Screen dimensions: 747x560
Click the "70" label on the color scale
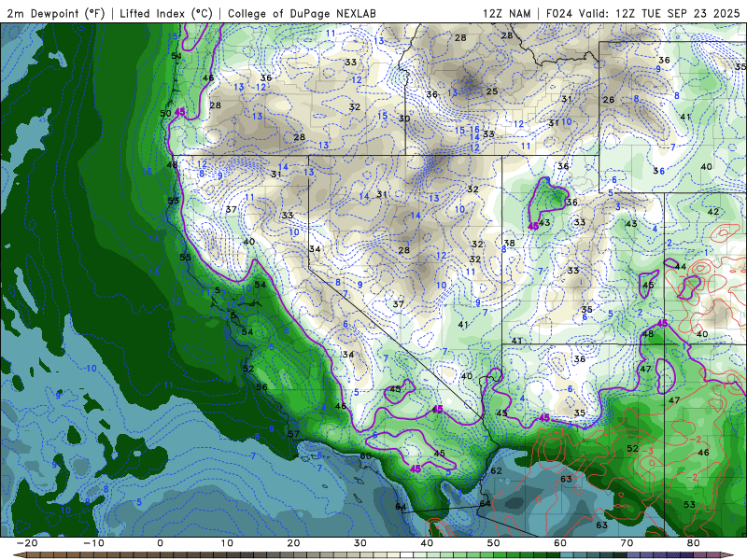click(627, 543)
